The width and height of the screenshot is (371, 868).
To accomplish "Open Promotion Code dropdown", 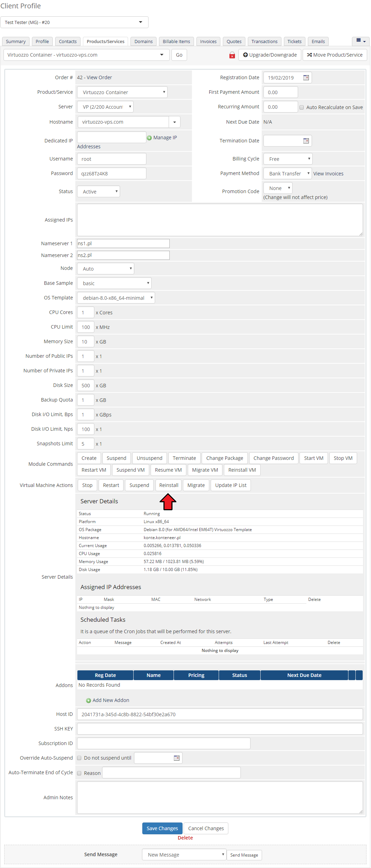I will pos(278,188).
